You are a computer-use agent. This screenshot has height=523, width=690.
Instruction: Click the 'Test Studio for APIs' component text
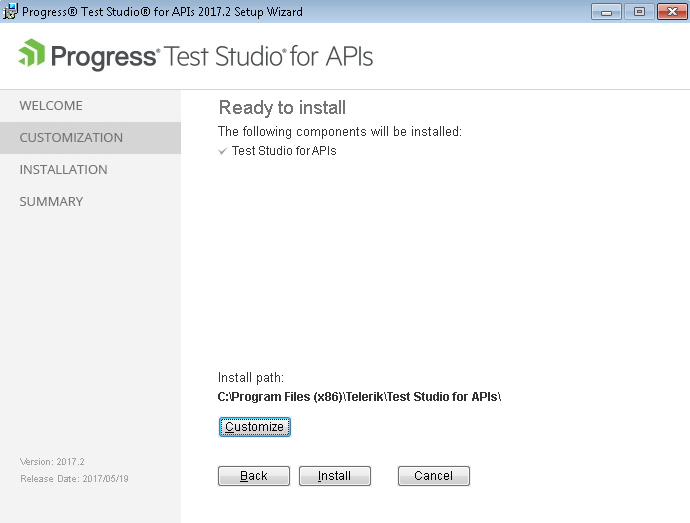pyautogui.click(x=284, y=151)
